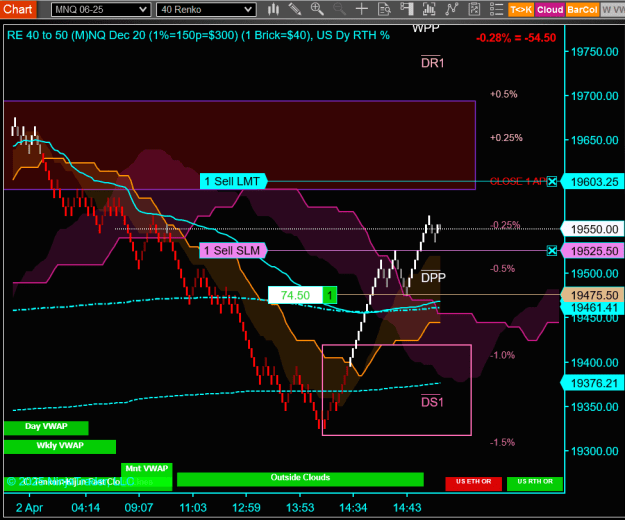Open the chart style bars icon
625x520 pixels.
click(273, 9)
